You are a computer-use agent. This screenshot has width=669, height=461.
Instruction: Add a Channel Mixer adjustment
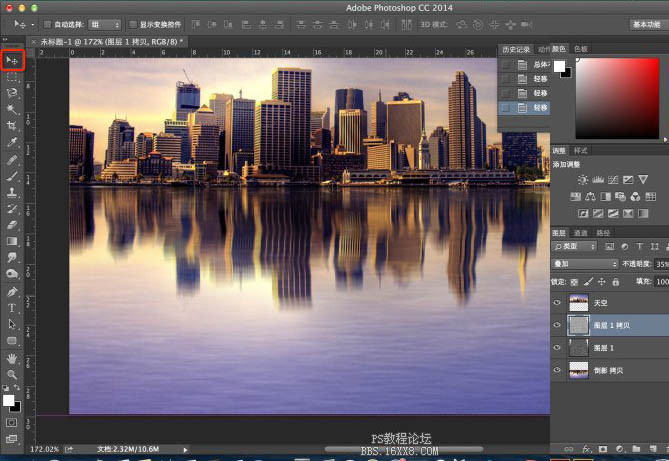click(635, 196)
